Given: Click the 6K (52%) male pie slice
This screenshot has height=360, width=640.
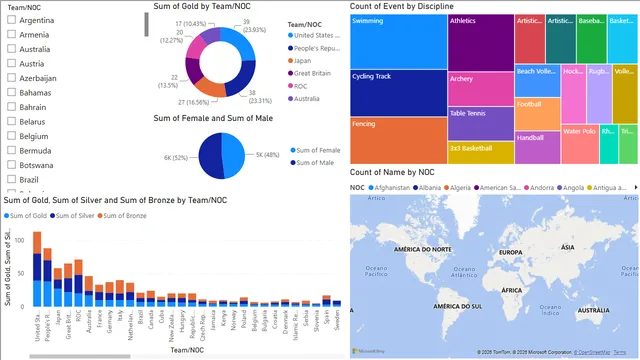Looking at the screenshot, I should [x=210, y=156].
